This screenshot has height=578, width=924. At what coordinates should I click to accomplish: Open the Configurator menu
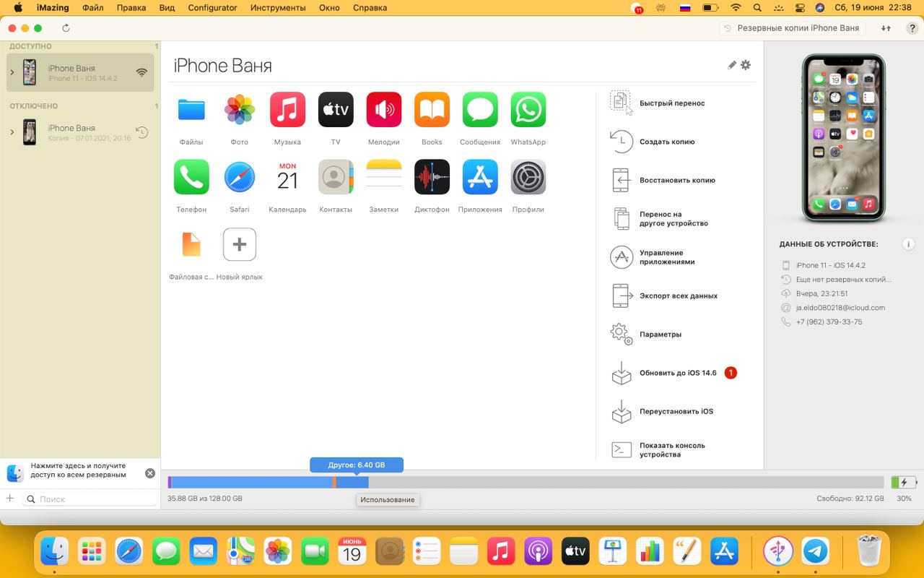(212, 8)
